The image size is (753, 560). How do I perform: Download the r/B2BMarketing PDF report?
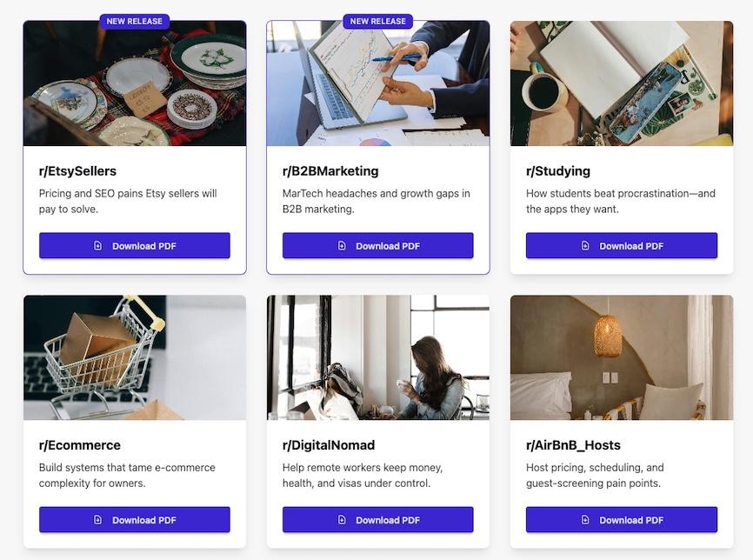[378, 245]
